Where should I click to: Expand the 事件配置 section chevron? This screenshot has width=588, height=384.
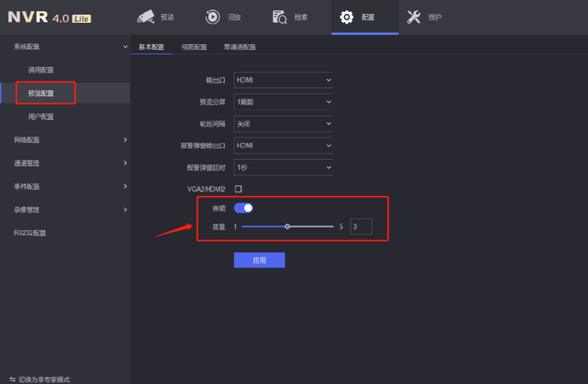[x=125, y=186]
